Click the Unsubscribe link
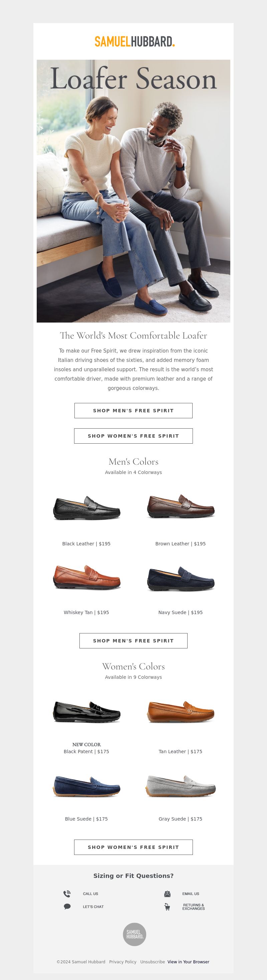 click(x=152, y=962)
